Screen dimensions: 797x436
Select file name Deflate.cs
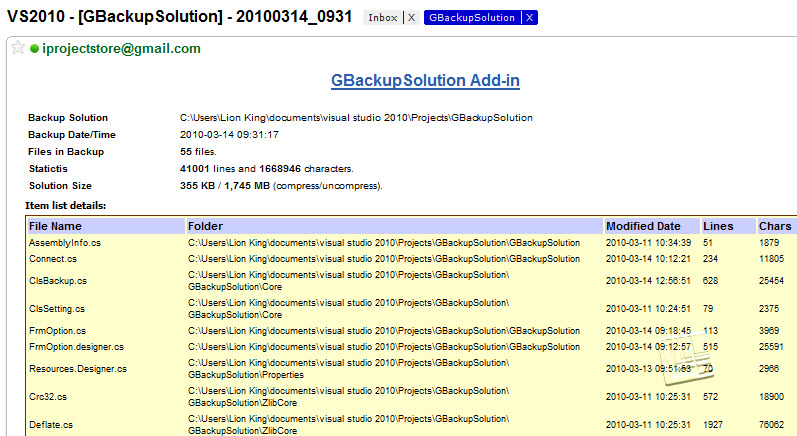pyautogui.click(x=51, y=425)
